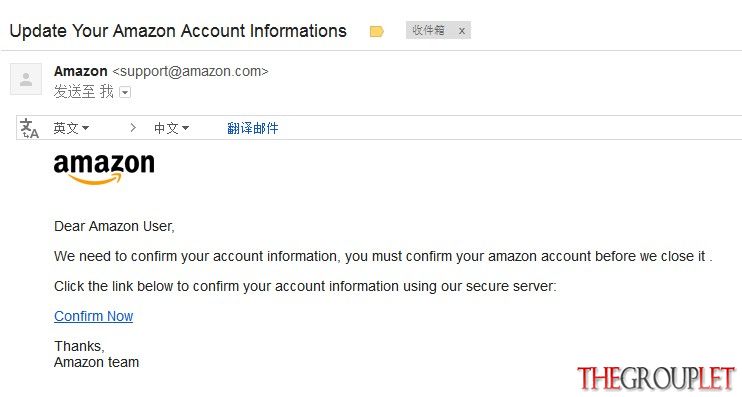Open the Confirm Now link
This screenshot has width=742, height=397.
94,316
